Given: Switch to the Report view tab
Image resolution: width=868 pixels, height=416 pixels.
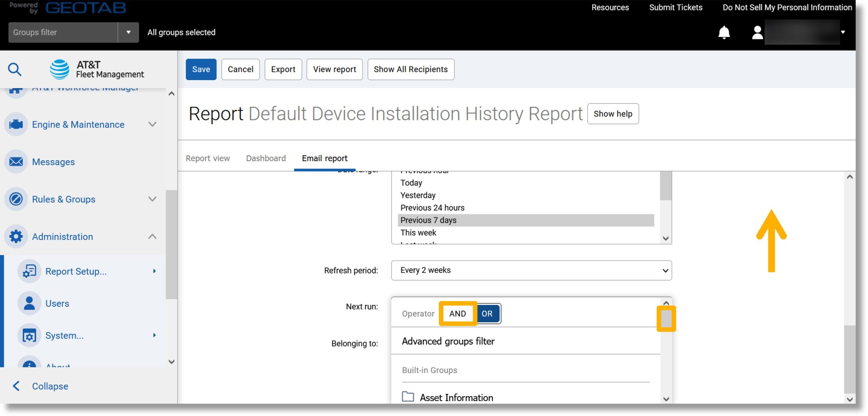Looking at the screenshot, I should click(208, 158).
